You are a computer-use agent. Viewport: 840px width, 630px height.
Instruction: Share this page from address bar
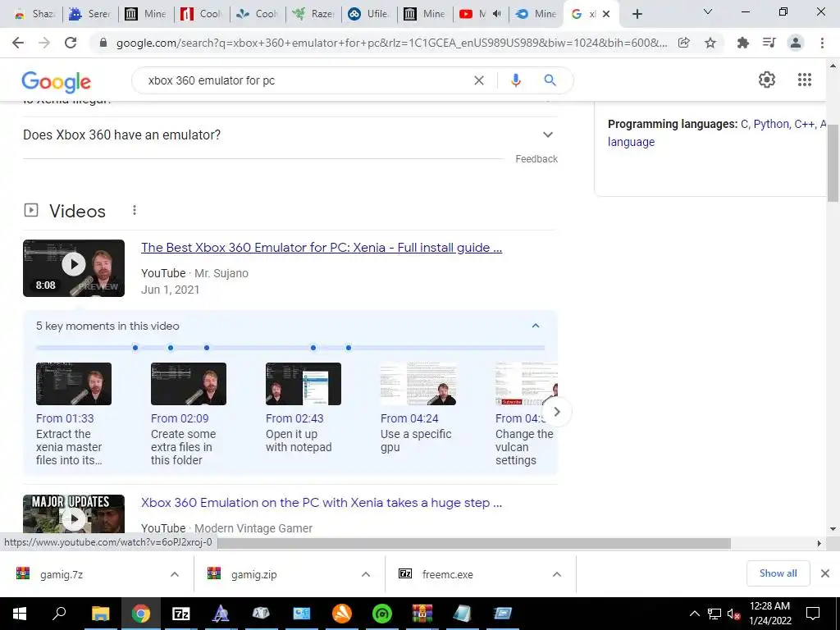[683, 43]
